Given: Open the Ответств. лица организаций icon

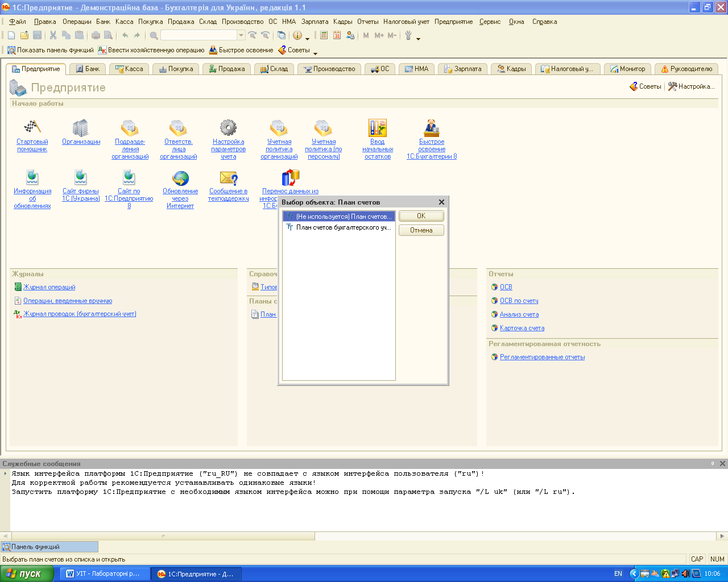Looking at the screenshot, I should pos(178,127).
